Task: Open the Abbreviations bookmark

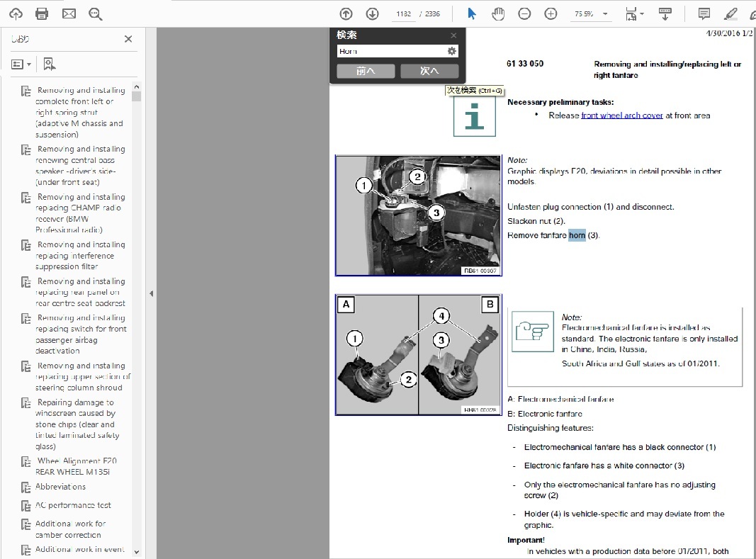Action: [60, 487]
